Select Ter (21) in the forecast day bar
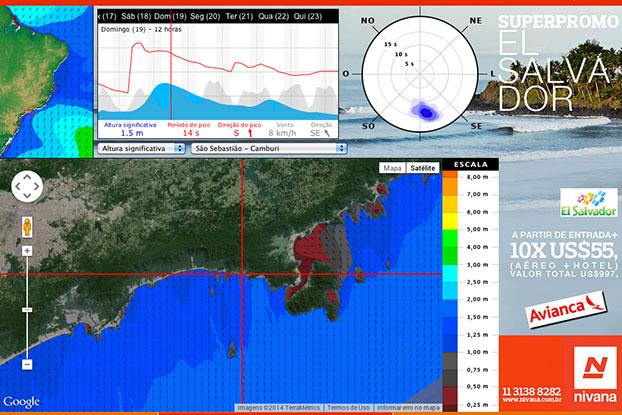The image size is (622, 415). tap(239, 16)
